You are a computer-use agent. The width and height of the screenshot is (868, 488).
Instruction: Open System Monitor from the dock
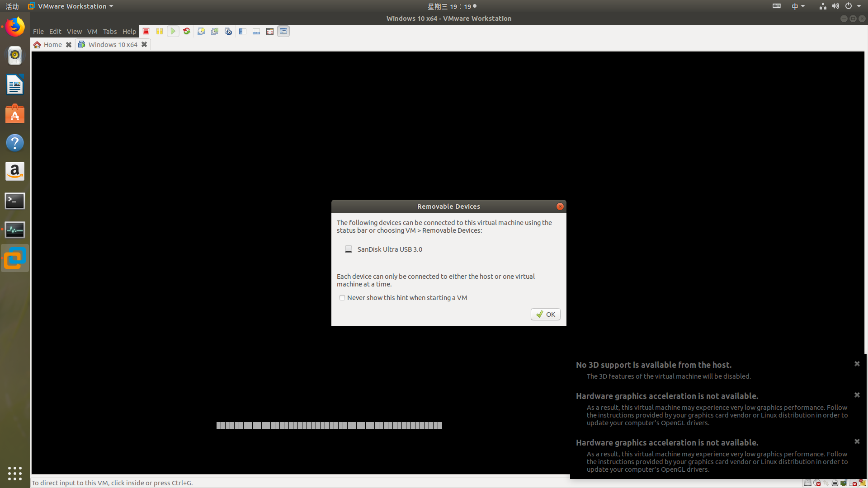15,230
